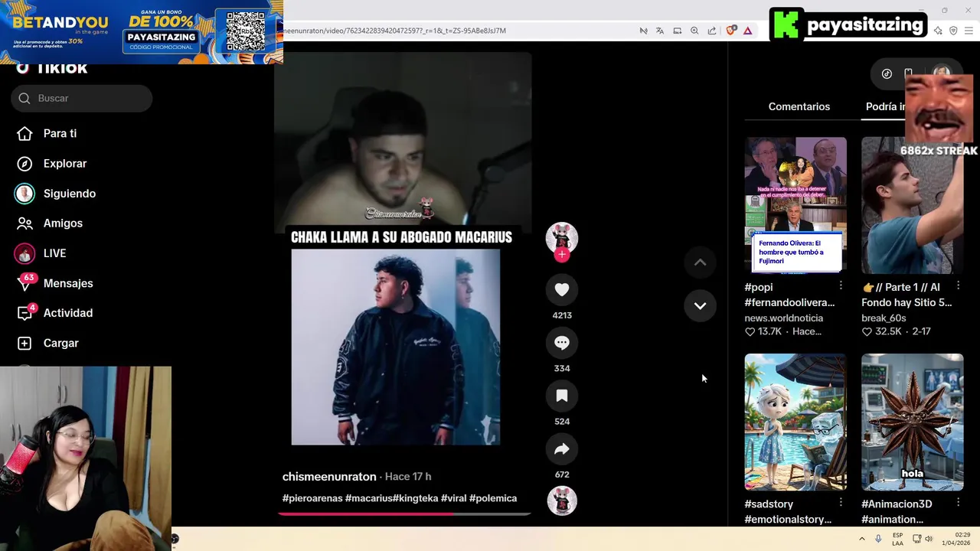Switch to the Podría interesarte tab

point(885,106)
